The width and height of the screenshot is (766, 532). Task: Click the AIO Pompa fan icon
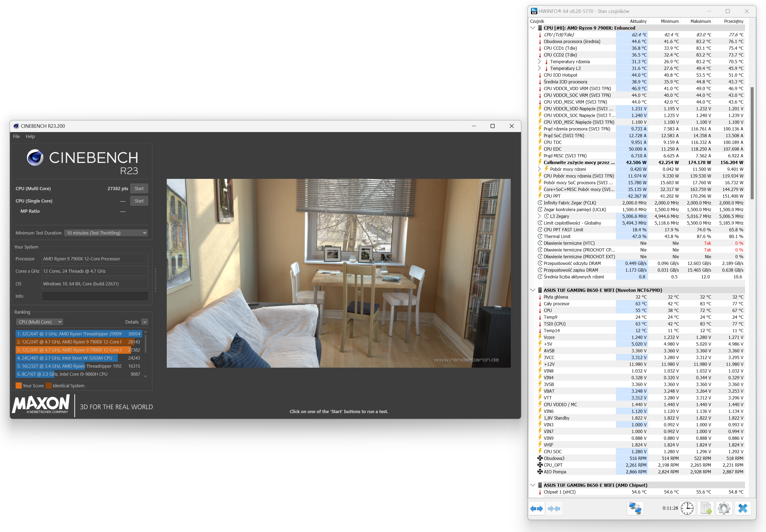540,472
